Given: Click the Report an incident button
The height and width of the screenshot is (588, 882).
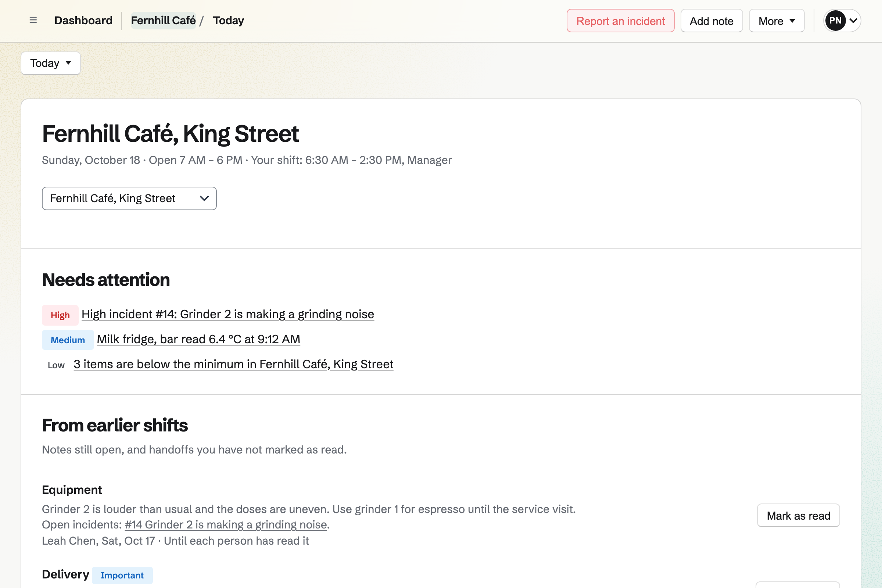Looking at the screenshot, I should [620, 21].
